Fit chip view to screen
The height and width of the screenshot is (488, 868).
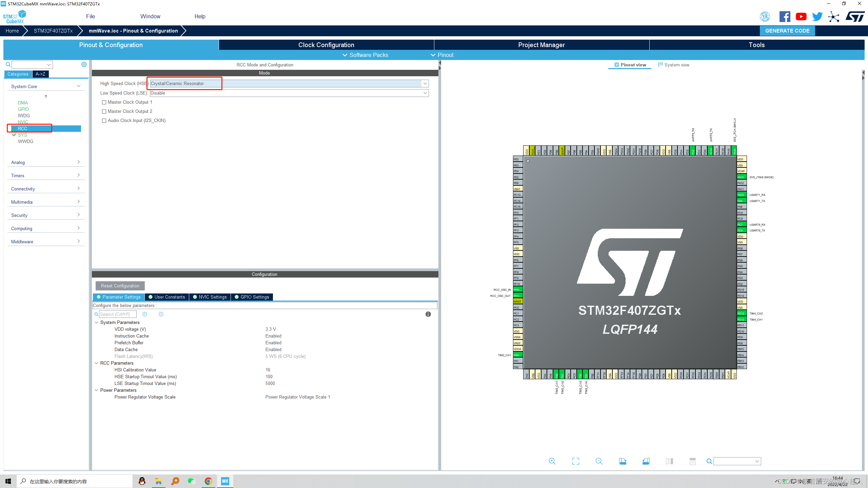576,461
